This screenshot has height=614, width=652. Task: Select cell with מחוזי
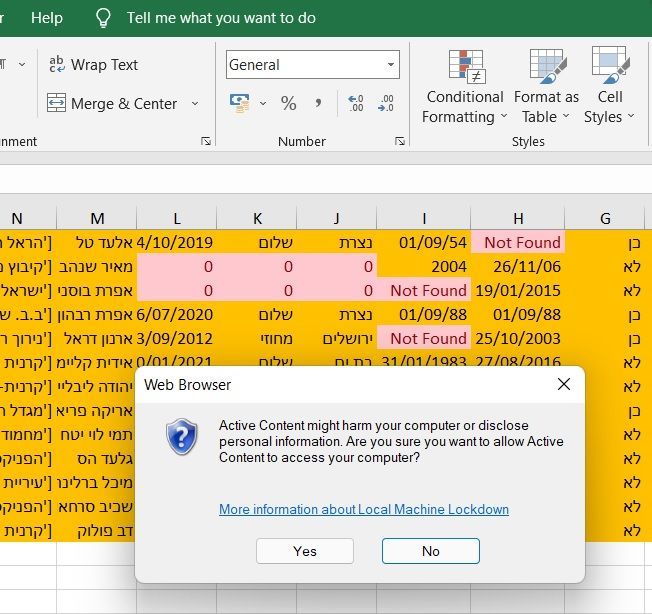(x=257, y=338)
